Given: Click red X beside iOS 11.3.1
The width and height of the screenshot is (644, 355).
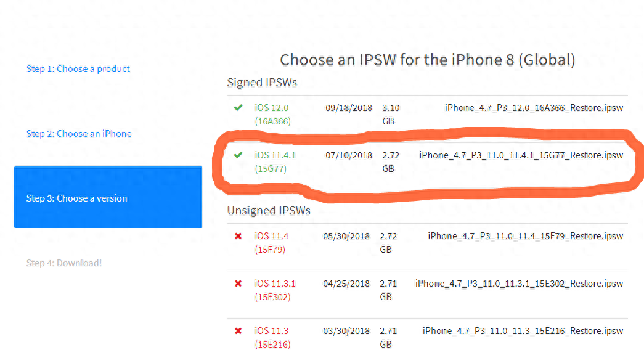Looking at the screenshot, I should click(238, 284).
